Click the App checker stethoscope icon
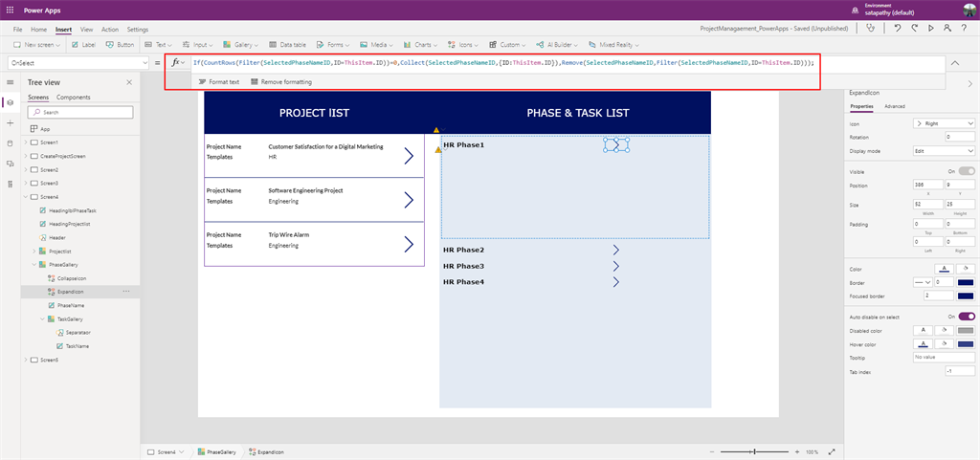 869,28
